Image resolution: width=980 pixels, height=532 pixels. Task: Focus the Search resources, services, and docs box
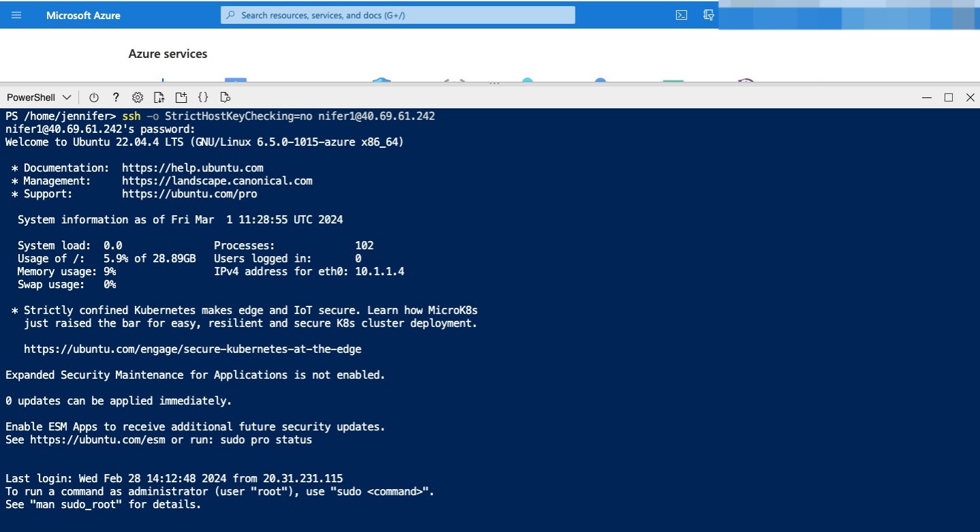point(398,15)
